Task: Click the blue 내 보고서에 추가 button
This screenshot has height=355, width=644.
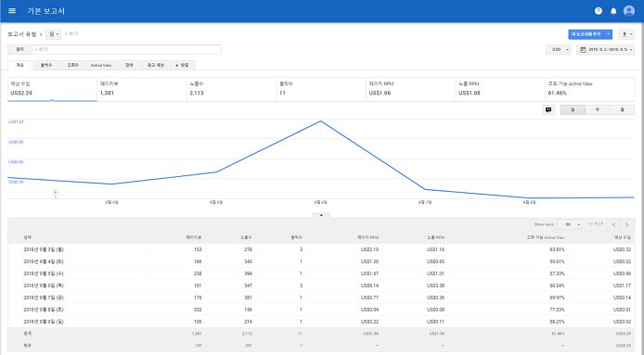Action: click(x=586, y=34)
